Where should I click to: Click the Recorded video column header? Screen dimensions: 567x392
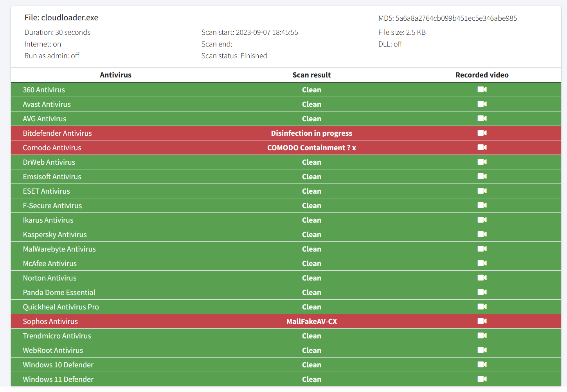tap(482, 75)
